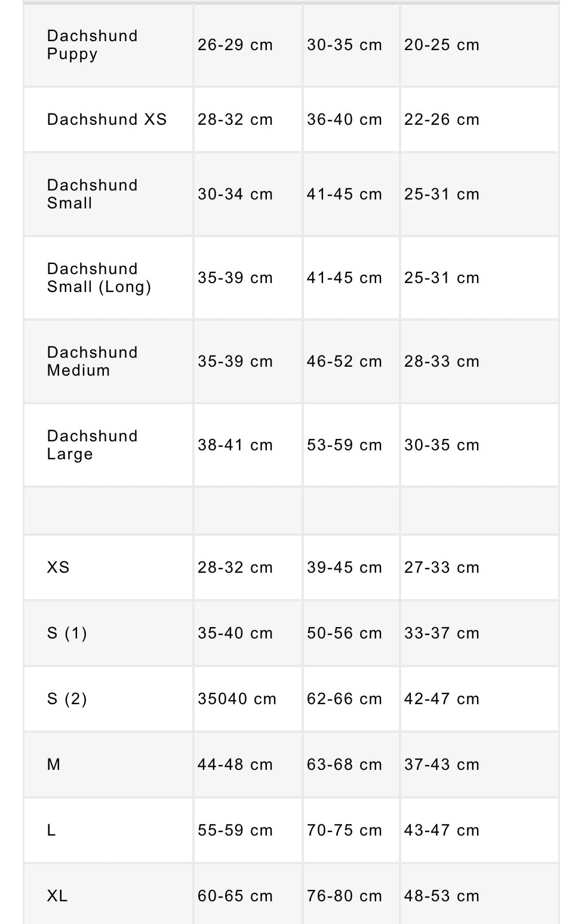Click the Dachshund Medium size label

[92, 361]
